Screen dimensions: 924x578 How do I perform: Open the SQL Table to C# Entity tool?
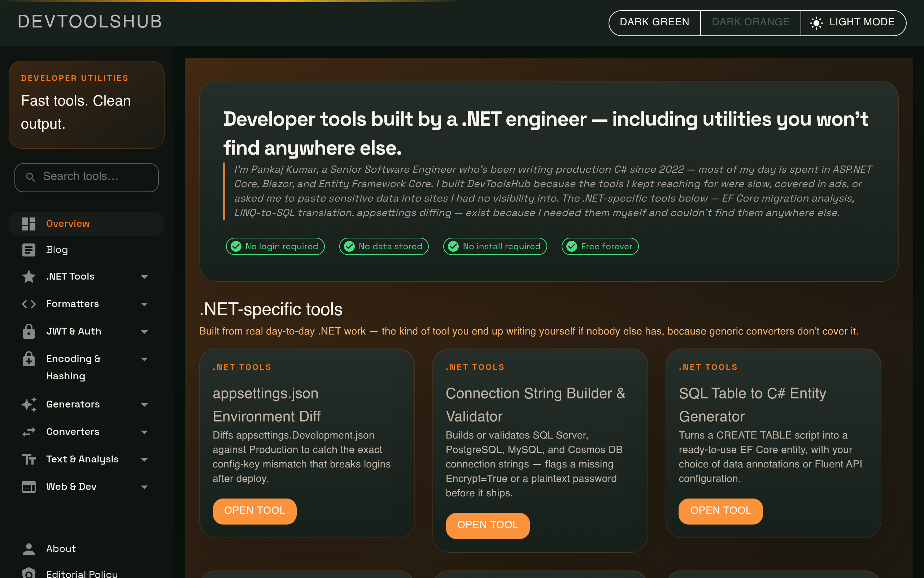[720, 511]
